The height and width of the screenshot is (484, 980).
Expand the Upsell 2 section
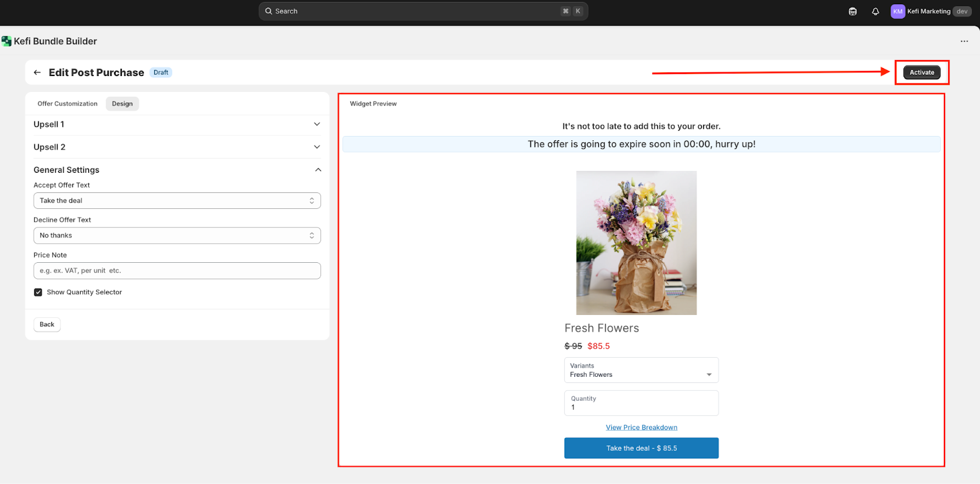(317, 147)
